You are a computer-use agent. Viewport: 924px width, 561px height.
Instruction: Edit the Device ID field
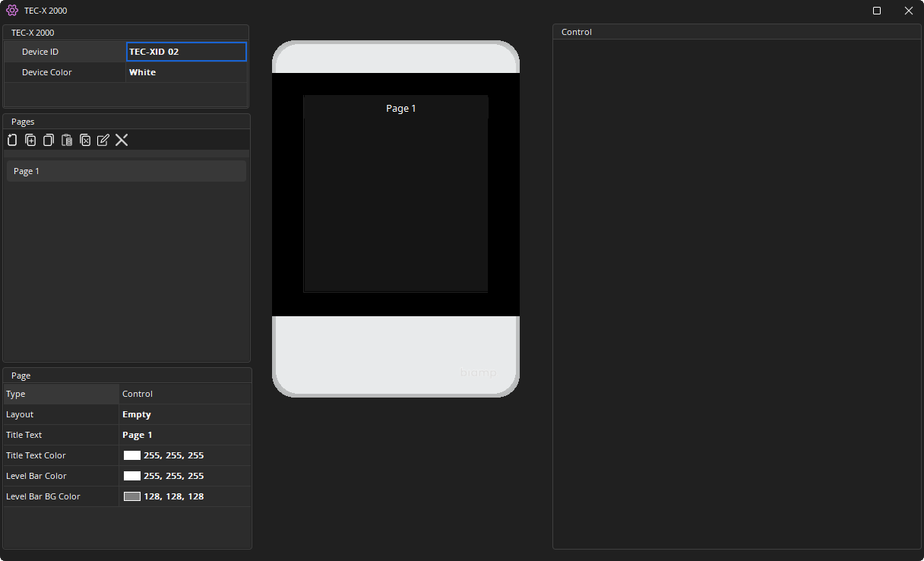click(186, 52)
